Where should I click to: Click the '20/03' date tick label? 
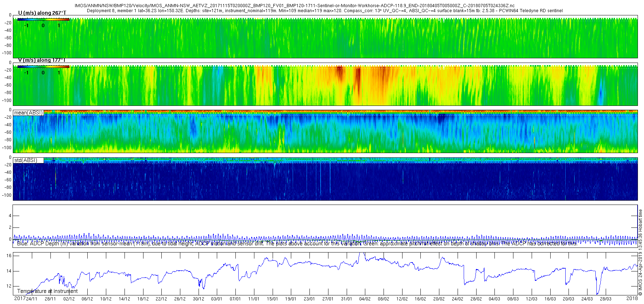pyautogui.click(x=569, y=299)
